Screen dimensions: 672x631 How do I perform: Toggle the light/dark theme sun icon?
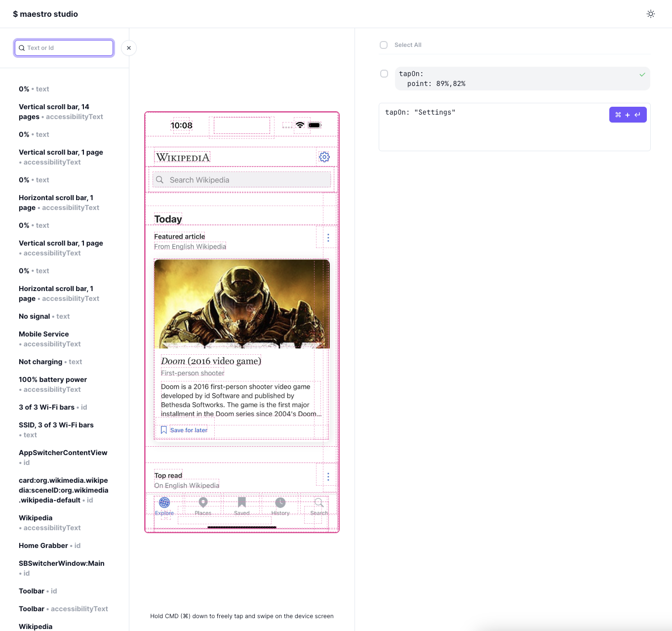coord(651,14)
